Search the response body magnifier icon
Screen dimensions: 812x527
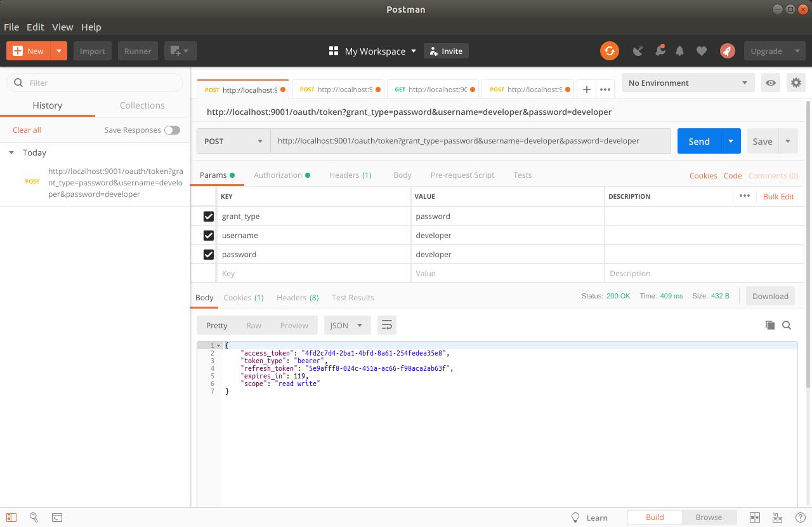click(787, 325)
